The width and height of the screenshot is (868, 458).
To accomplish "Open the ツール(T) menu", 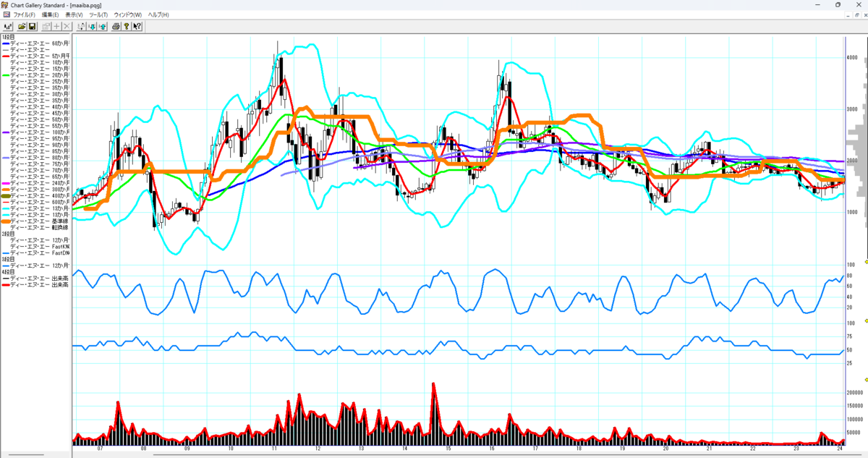I will (98, 14).
